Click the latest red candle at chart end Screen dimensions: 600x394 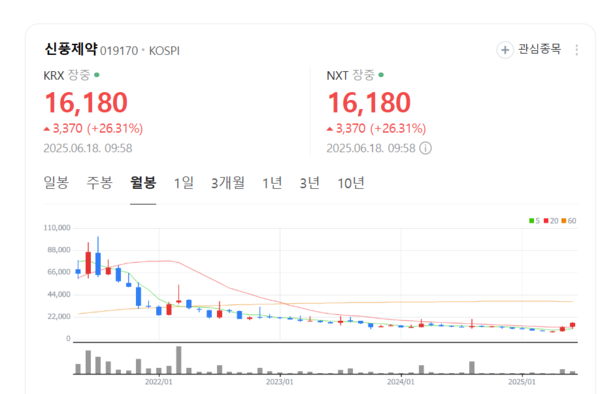click(x=572, y=325)
